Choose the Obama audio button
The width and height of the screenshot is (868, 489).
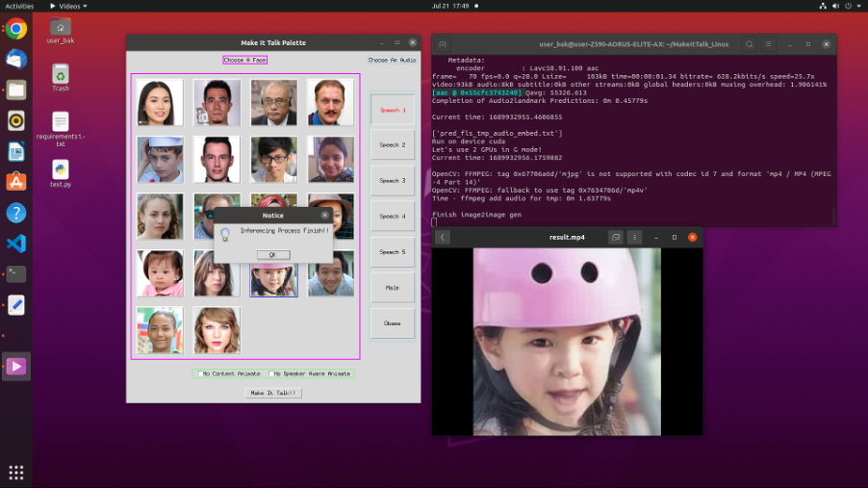click(393, 322)
